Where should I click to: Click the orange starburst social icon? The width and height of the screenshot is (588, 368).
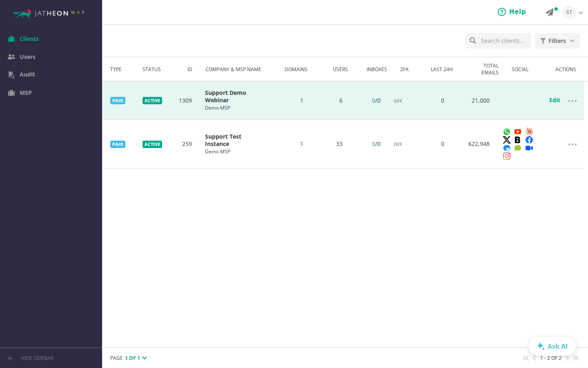pos(529,132)
